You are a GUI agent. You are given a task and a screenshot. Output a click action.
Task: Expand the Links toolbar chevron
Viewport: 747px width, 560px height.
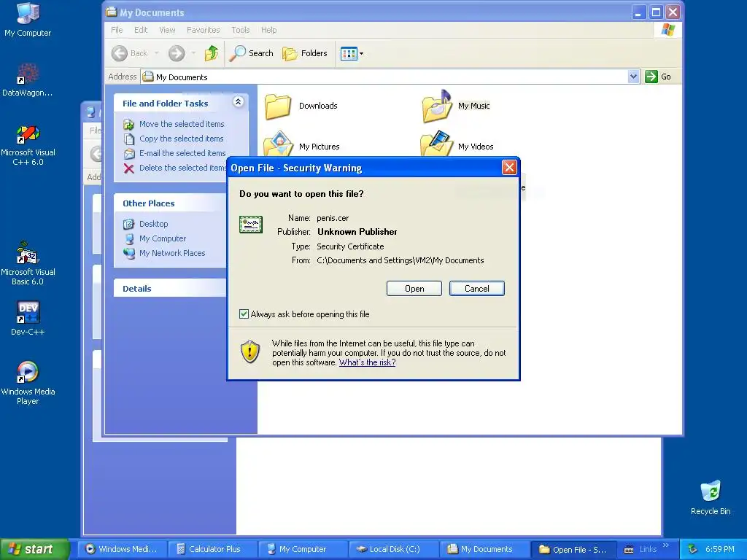tap(665, 545)
